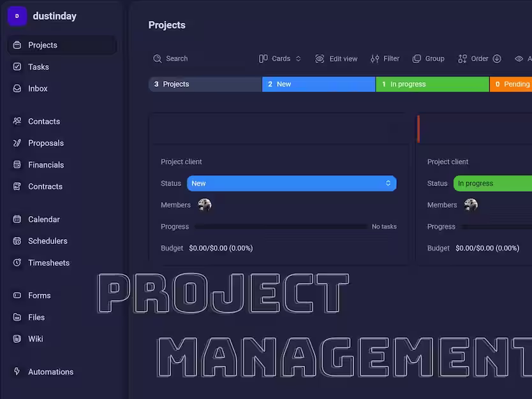
Task: Click into the Search field
Action: pos(200,59)
